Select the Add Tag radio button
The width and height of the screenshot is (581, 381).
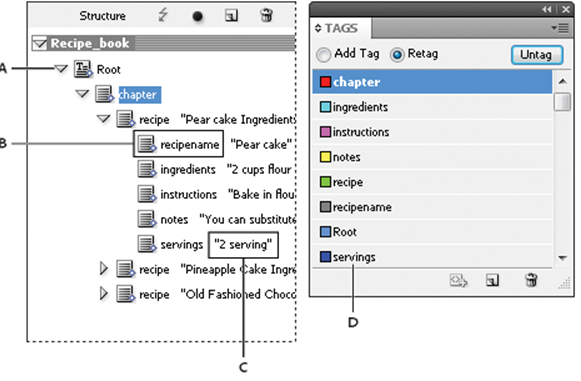pyautogui.click(x=323, y=55)
